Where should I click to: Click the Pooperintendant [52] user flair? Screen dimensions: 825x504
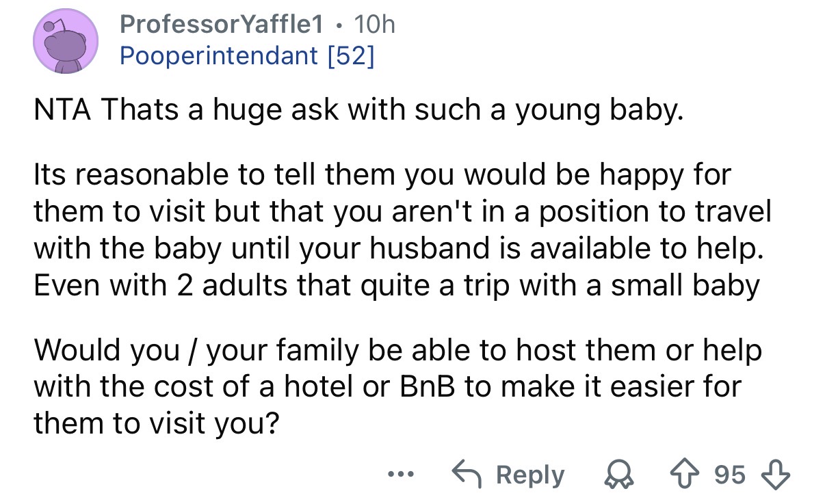click(x=247, y=55)
